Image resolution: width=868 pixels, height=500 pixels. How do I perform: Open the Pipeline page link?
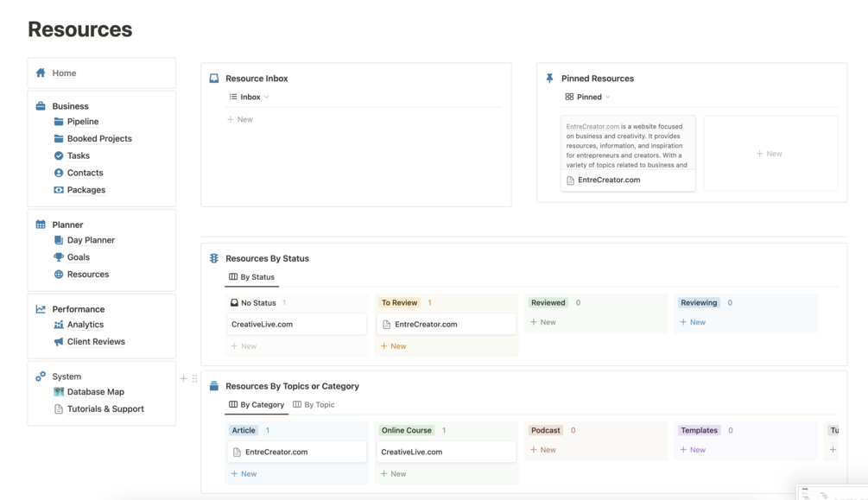tap(83, 122)
